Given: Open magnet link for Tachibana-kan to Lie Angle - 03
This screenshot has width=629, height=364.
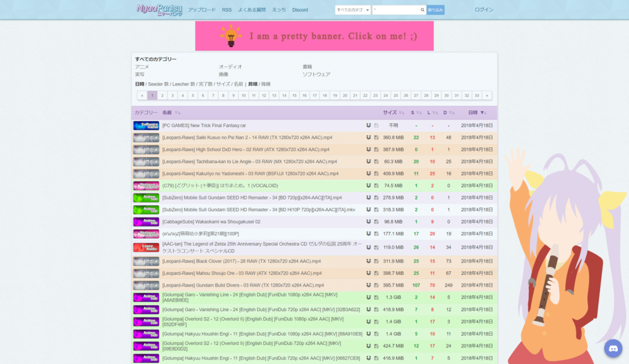Looking at the screenshot, I should click(x=369, y=161).
